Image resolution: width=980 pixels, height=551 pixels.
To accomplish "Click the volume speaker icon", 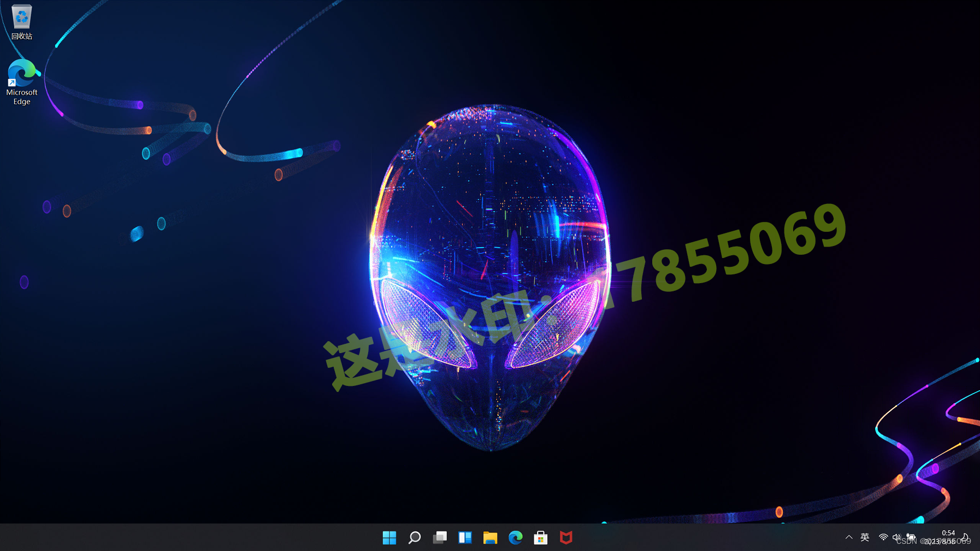I will click(x=896, y=537).
